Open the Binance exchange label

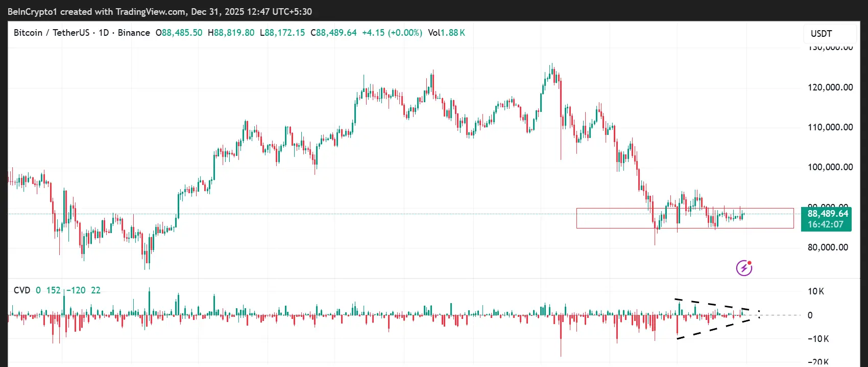[x=134, y=32]
